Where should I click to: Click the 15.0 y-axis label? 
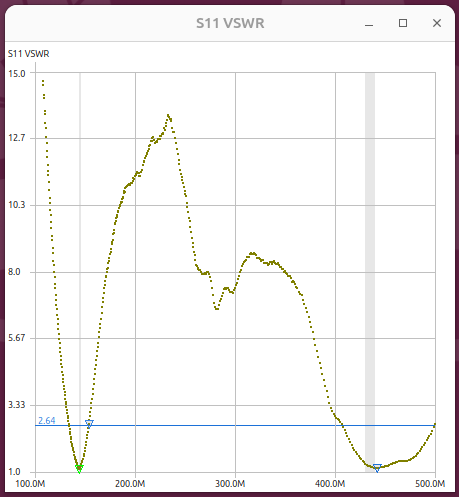(x=17, y=74)
